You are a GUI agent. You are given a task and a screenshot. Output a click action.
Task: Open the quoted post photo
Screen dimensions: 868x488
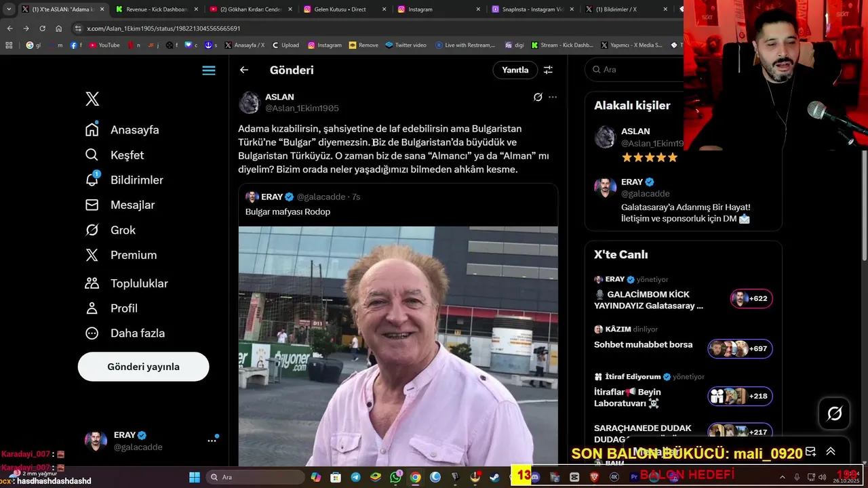point(398,346)
